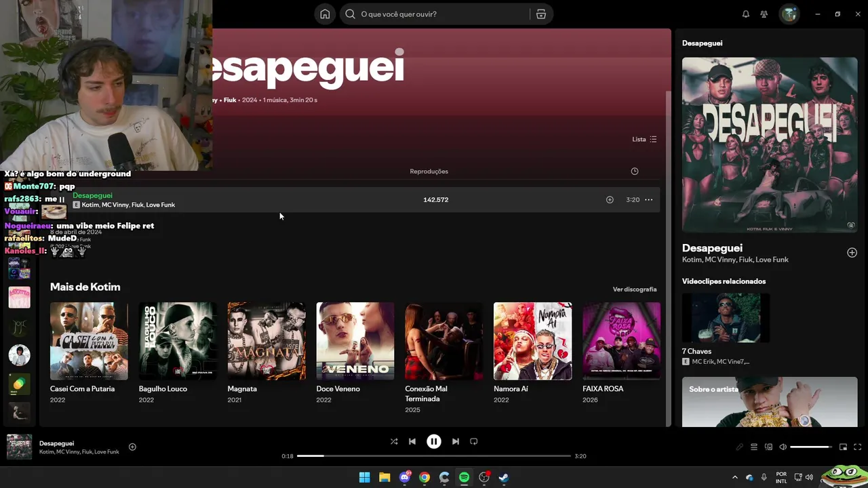Screen dimensions: 868x488
Task: Open the Magnata album cover
Action: tap(267, 341)
